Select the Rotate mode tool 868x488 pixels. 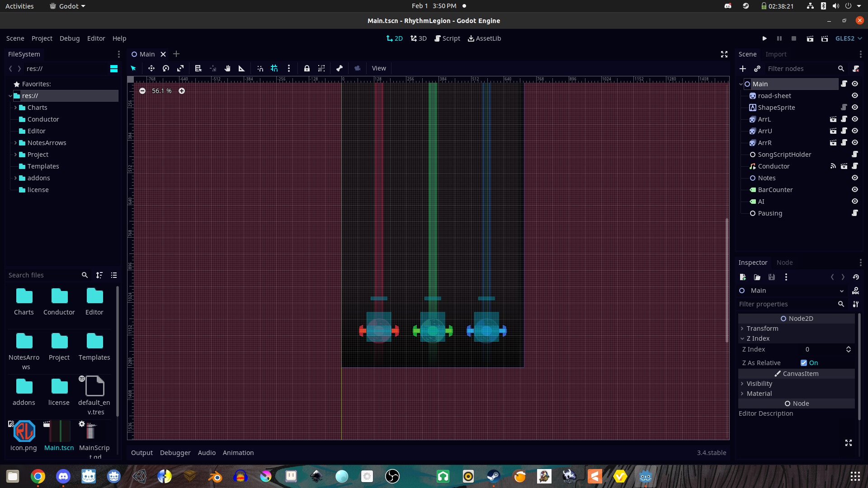pyautogui.click(x=166, y=68)
